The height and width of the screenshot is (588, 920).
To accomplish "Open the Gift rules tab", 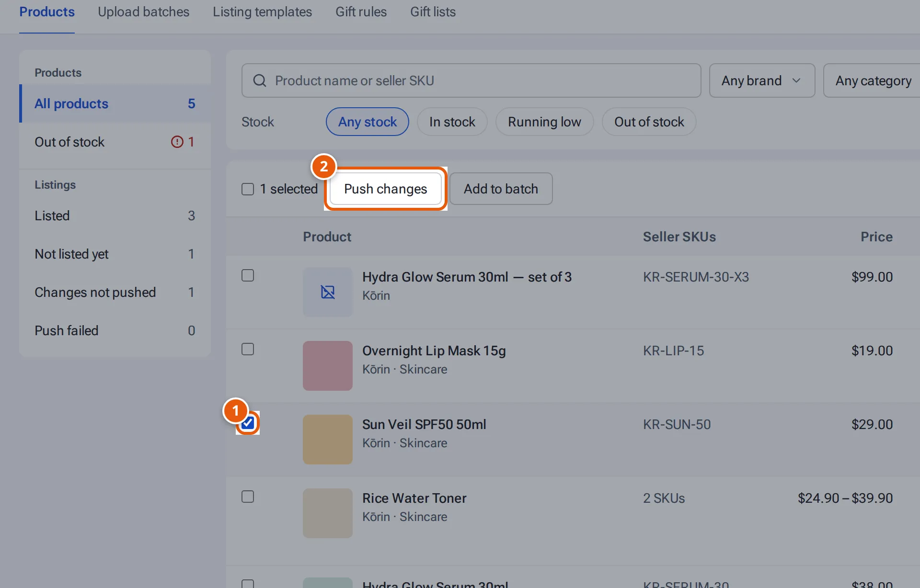I will 361,12.
